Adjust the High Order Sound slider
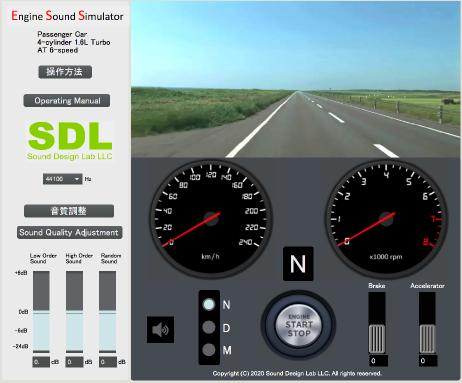The height and width of the screenshot is (383, 462). [74, 312]
